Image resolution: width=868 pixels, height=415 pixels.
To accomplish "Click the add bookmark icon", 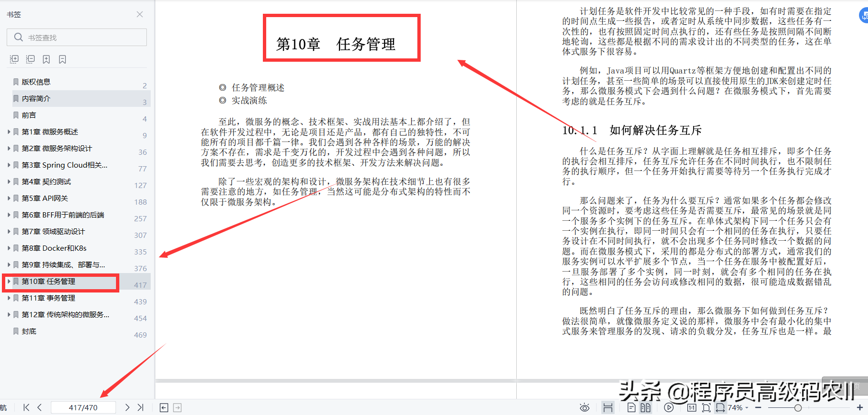I will 46,59.
